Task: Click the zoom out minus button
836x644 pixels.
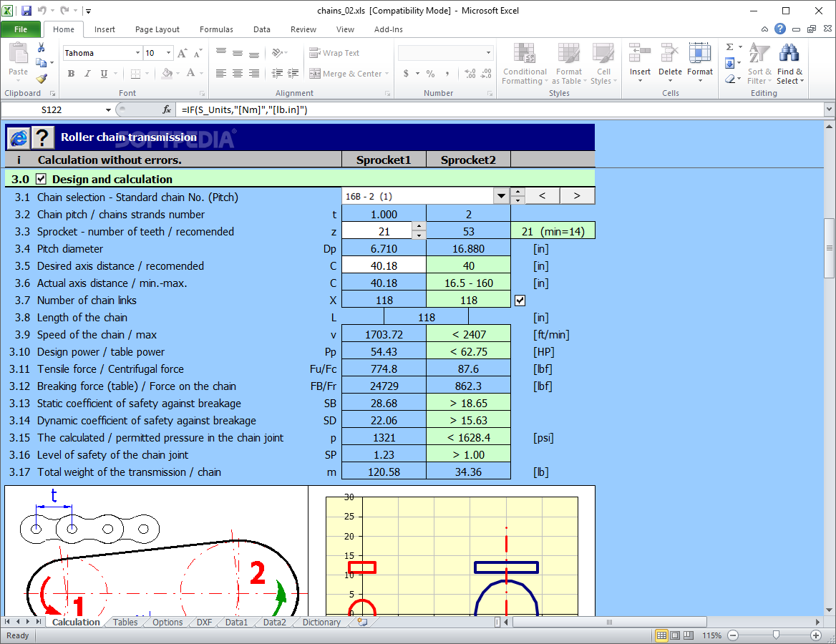Action: tap(733, 635)
